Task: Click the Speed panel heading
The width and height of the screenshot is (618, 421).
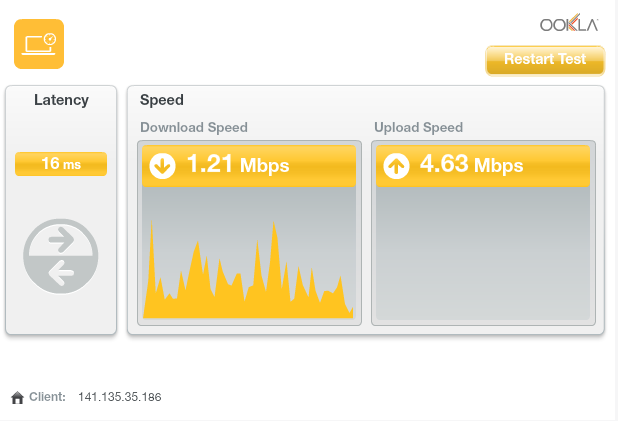Action: (x=162, y=100)
